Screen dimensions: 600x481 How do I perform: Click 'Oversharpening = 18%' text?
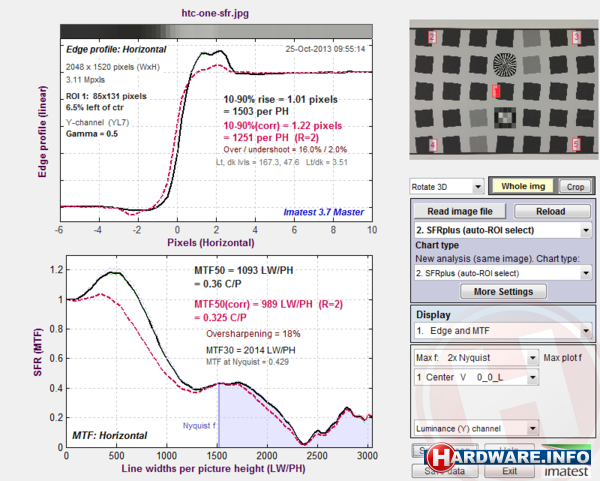[253, 334]
